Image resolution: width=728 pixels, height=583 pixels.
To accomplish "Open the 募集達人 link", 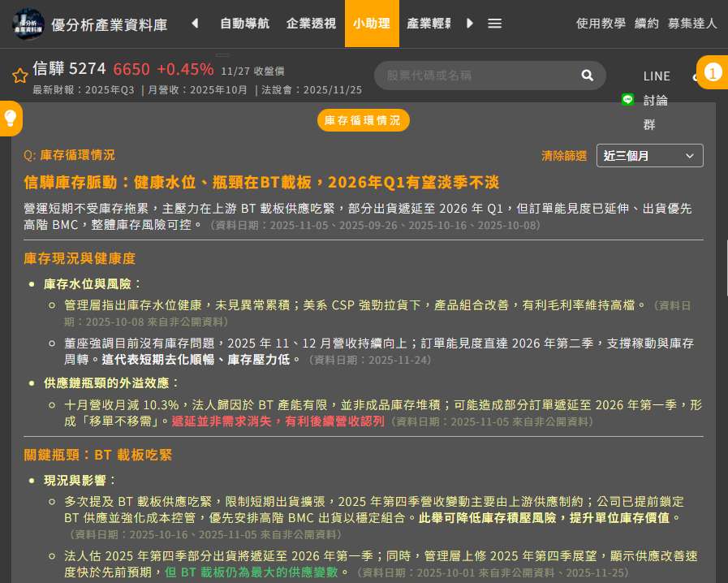I will pos(692,24).
